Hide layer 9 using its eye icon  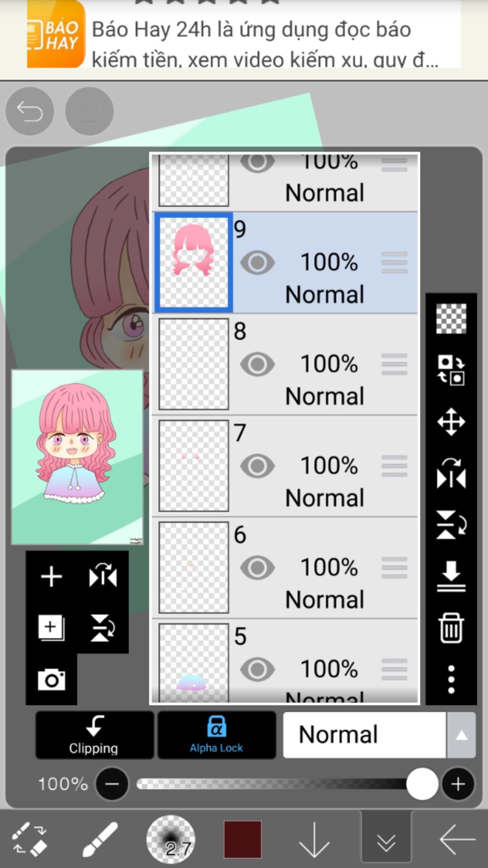point(257,262)
